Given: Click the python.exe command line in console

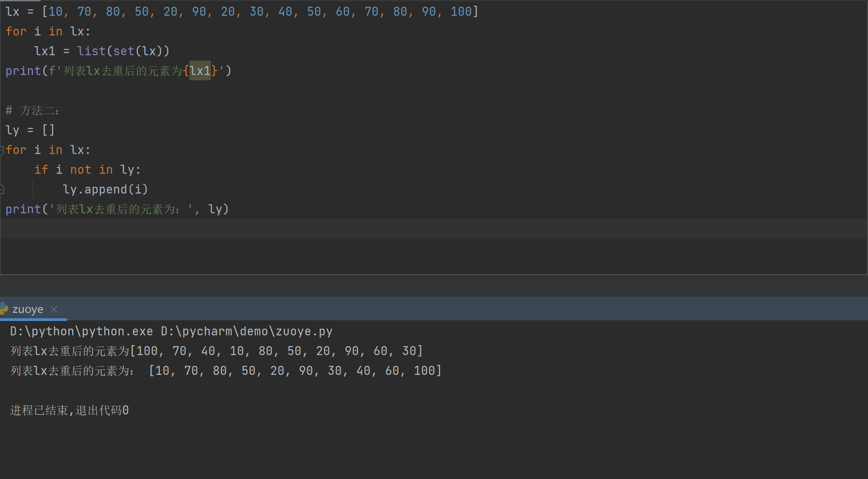Looking at the screenshot, I should 171,331.
